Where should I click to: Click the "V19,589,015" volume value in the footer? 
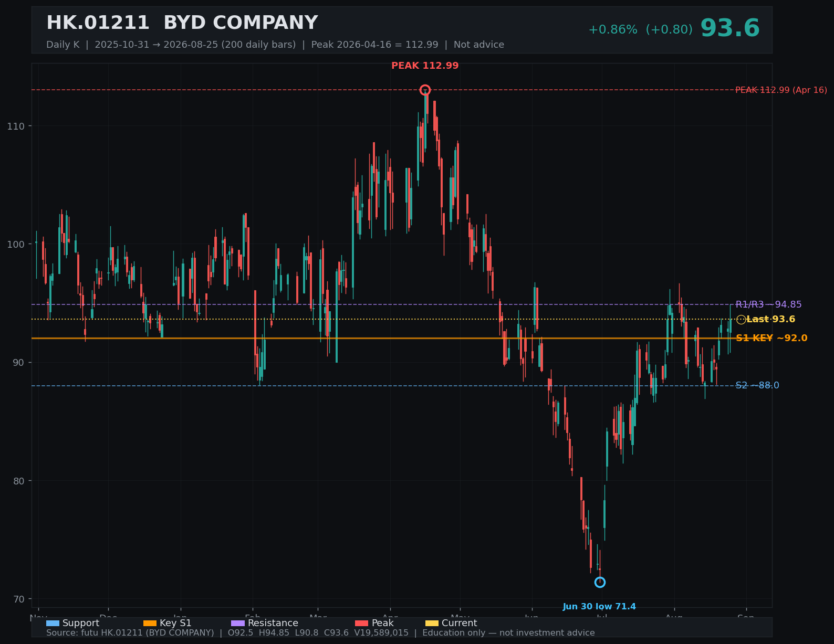[381, 633]
